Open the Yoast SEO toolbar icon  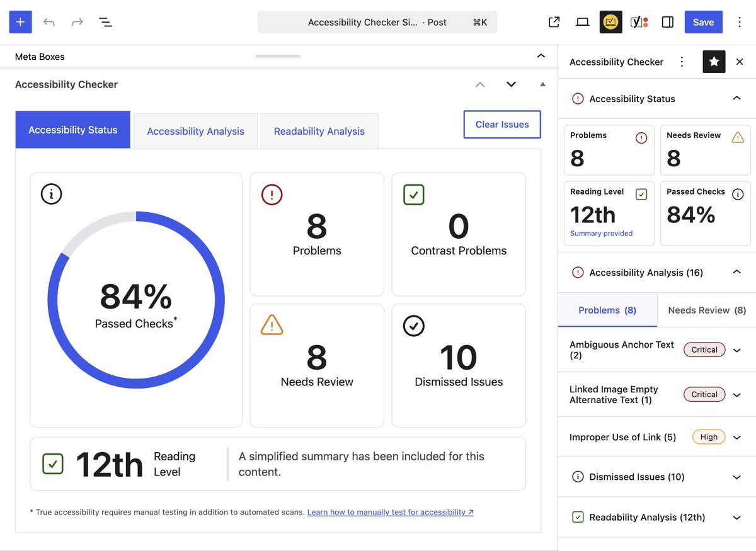point(639,22)
